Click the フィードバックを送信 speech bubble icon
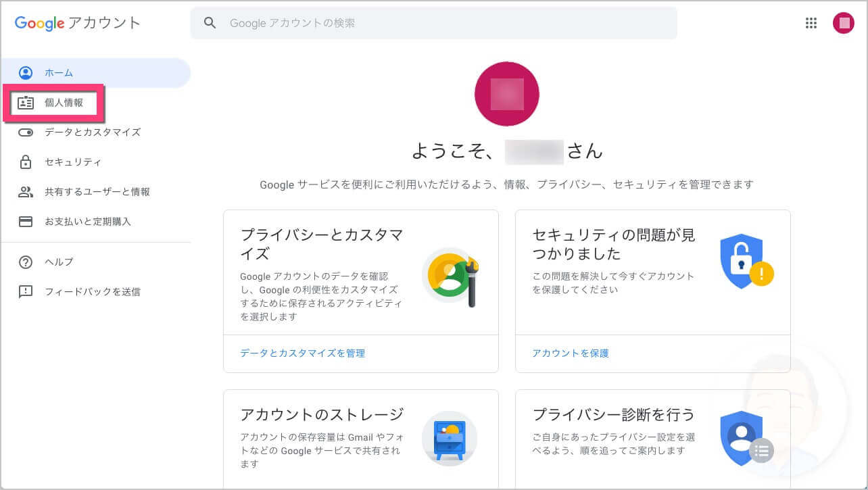868x490 pixels. pos(26,292)
